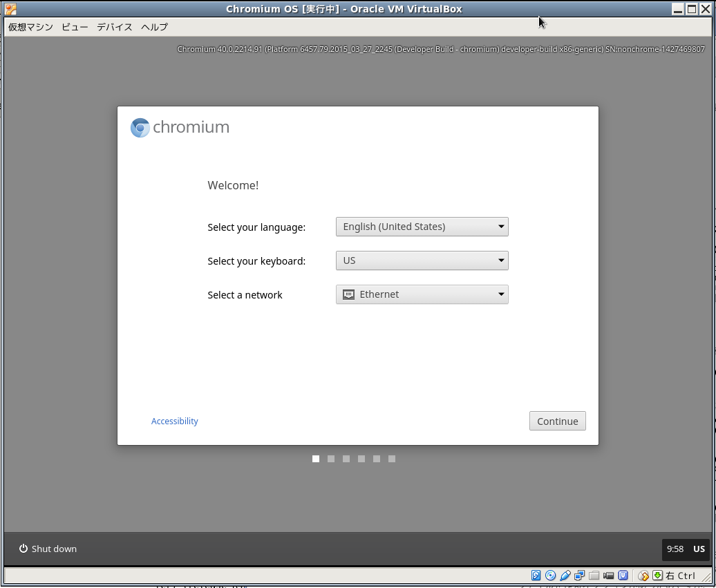Click the last setup step indicator square

392,459
